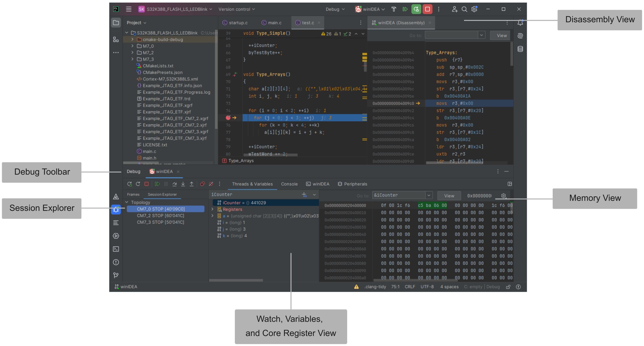Toggle debug layout settings icon
Image resolution: width=644 pixels, height=346 pixels.
click(x=509, y=184)
